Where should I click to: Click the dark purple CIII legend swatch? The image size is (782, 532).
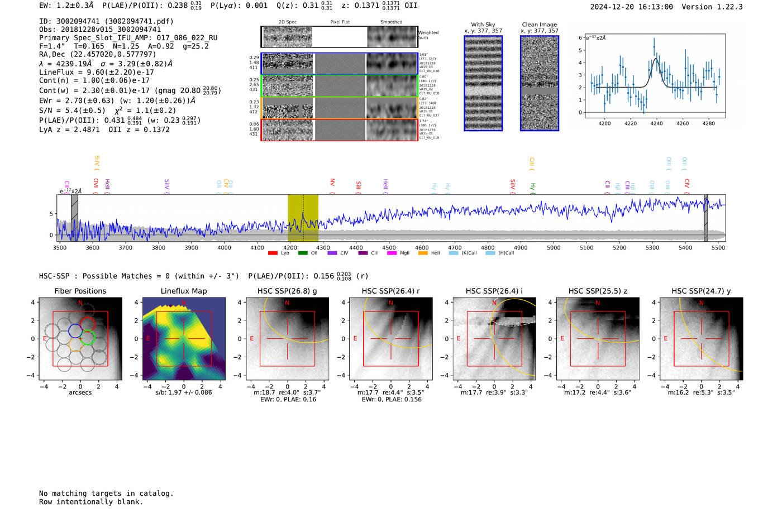(363, 253)
